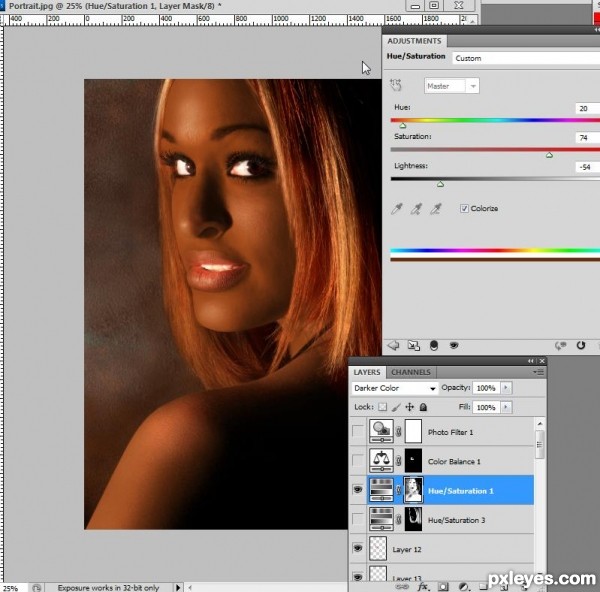The image size is (600, 592).
Task: Click the Layer 12 transparent thumbnail
Action: coord(378,548)
